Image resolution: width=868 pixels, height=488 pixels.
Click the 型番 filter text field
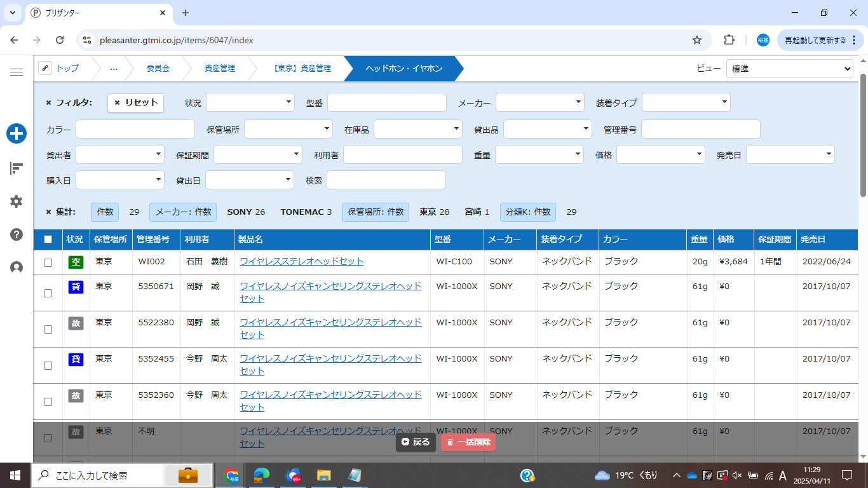tap(387, 102)
